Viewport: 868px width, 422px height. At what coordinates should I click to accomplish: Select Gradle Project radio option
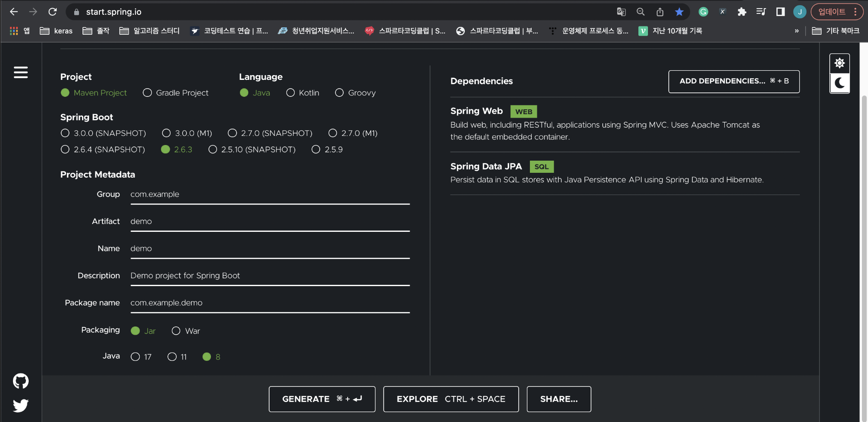[176, 92]
